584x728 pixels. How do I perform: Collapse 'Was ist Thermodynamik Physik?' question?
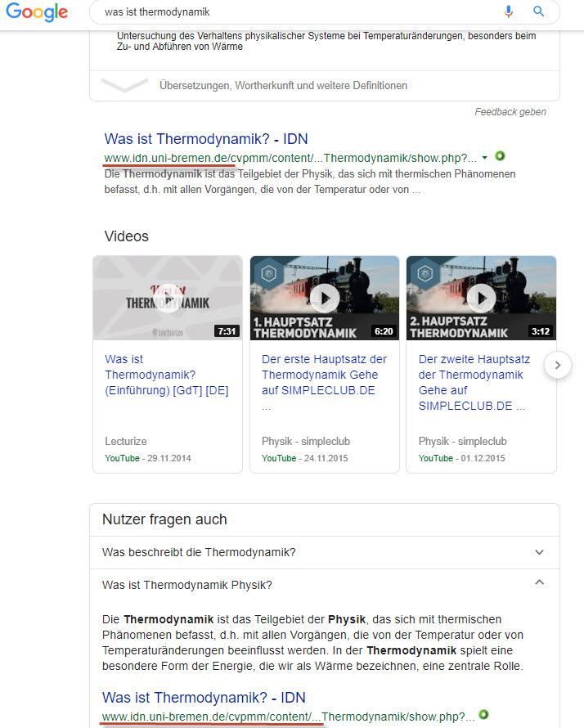[x=325, y=585]
